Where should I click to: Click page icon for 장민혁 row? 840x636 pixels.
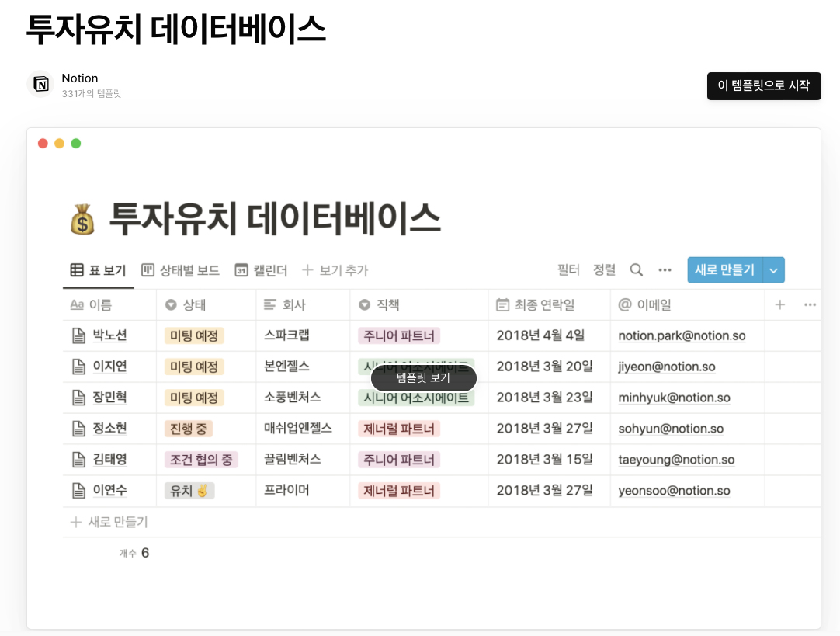click(78, 398)
